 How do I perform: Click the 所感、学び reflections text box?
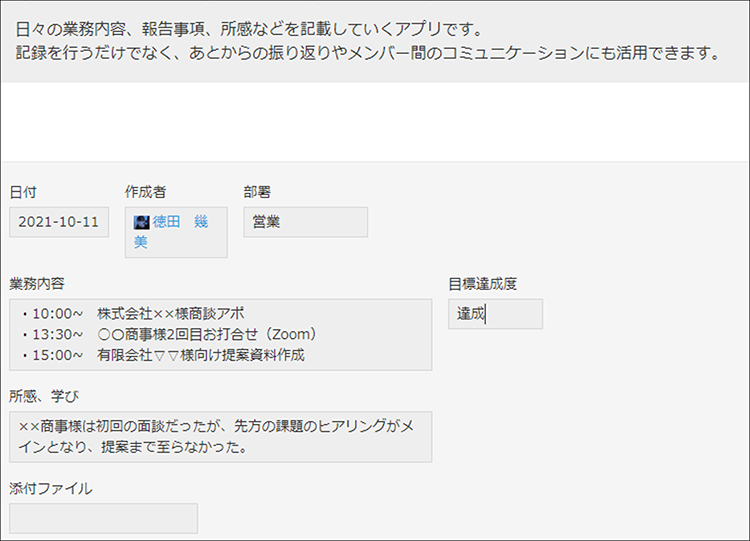[221, 437]
